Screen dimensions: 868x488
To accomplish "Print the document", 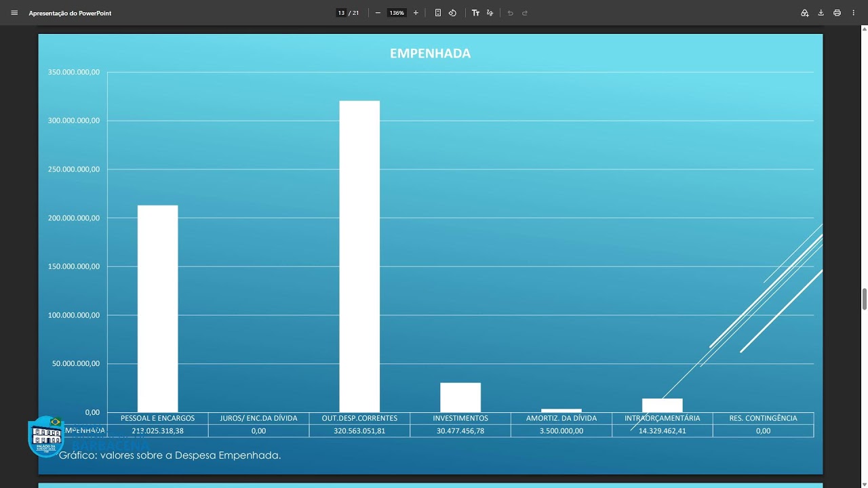I will (x=837, y=13).
